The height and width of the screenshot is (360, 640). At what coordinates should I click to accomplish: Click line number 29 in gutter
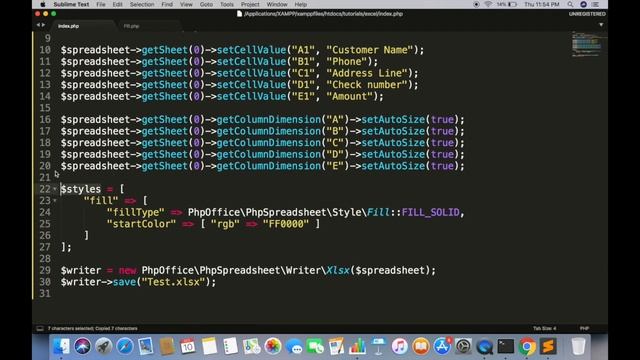45,271
